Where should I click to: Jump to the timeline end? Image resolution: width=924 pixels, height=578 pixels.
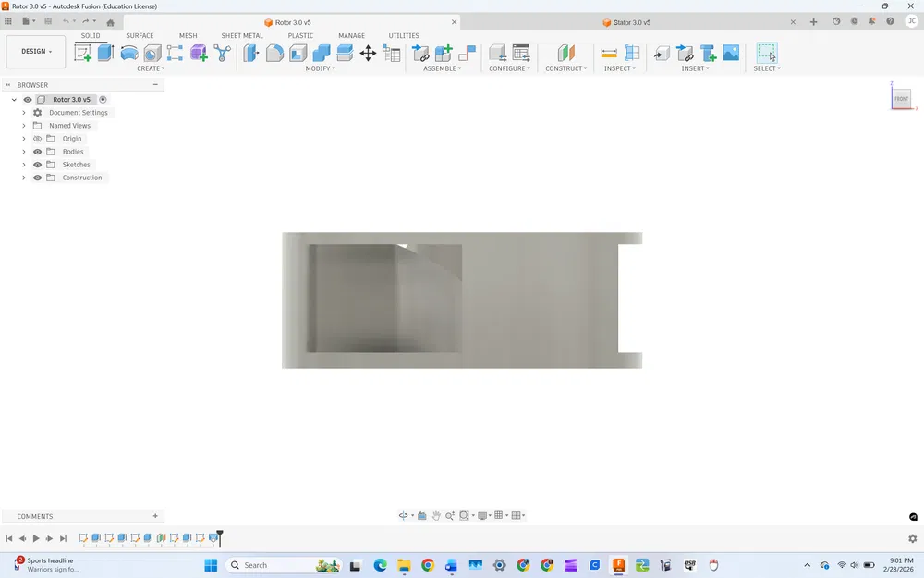[x=63, y=538]
